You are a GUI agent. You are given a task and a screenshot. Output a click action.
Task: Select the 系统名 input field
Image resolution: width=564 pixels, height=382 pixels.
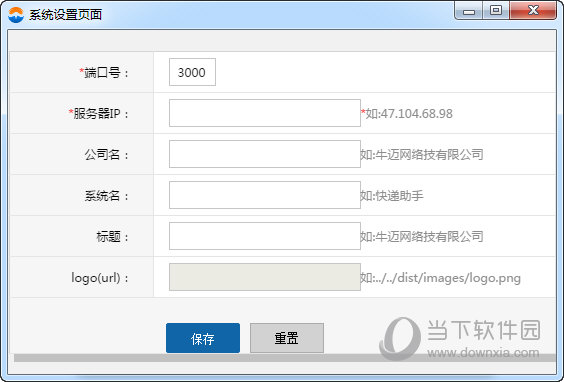click(x=265, y=195)
